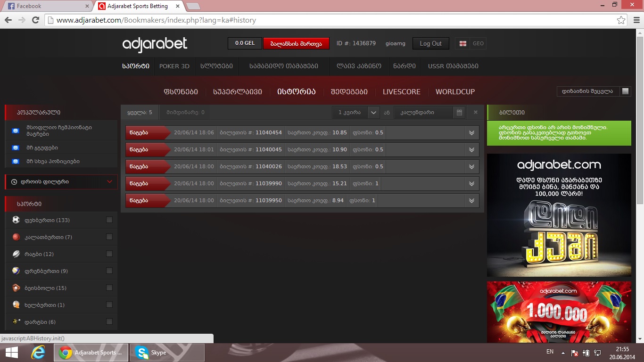Click the EN keyboard language indicator
This screenshot has width=644, height=362.
550,352
